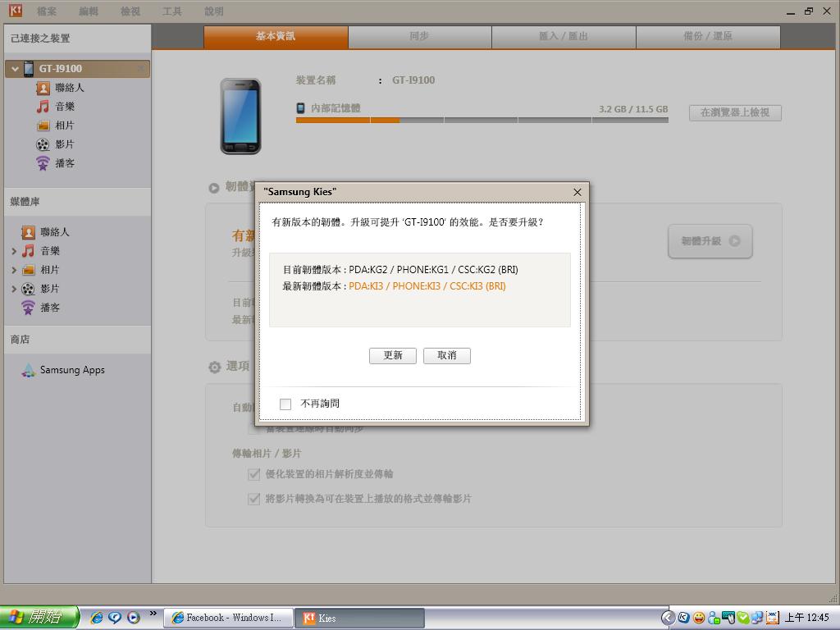Viewport: 840px width, 630px height.
Task: Click the Kies logo icon in title bar
Action: [16, 10]
